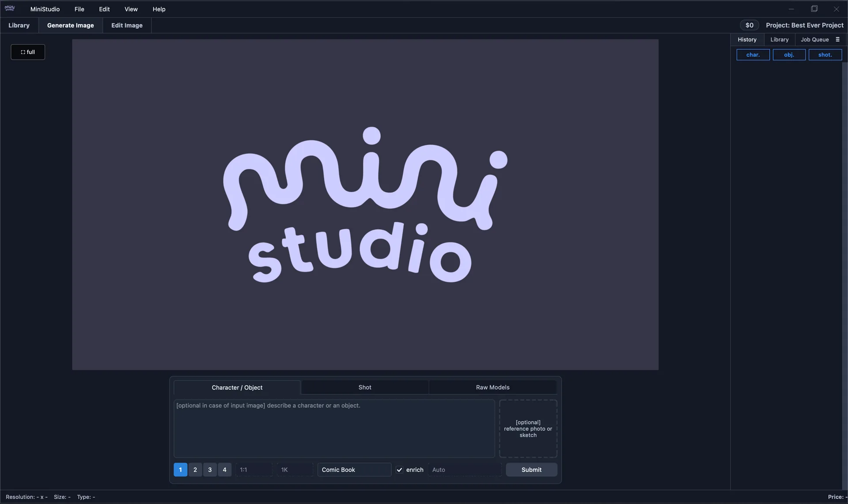Open the Help menu
Viewport: 848px width, 504px height.
(159, 9)
